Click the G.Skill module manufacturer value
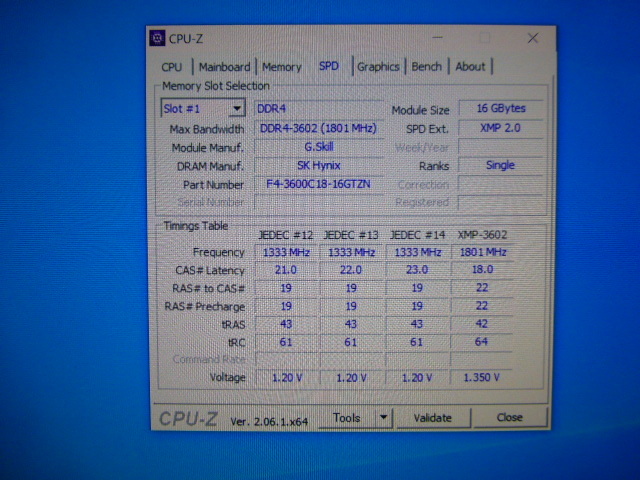Viewport: 640px width, 480px height. 318,147
